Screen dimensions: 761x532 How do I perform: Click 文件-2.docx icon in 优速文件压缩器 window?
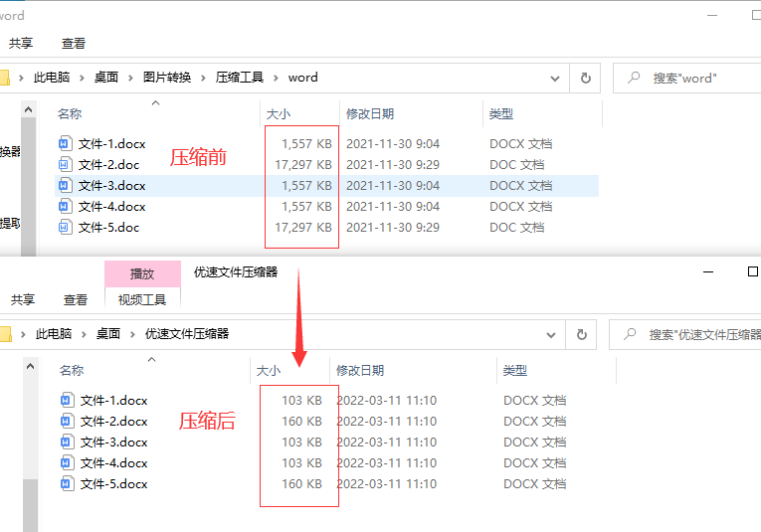68,422
